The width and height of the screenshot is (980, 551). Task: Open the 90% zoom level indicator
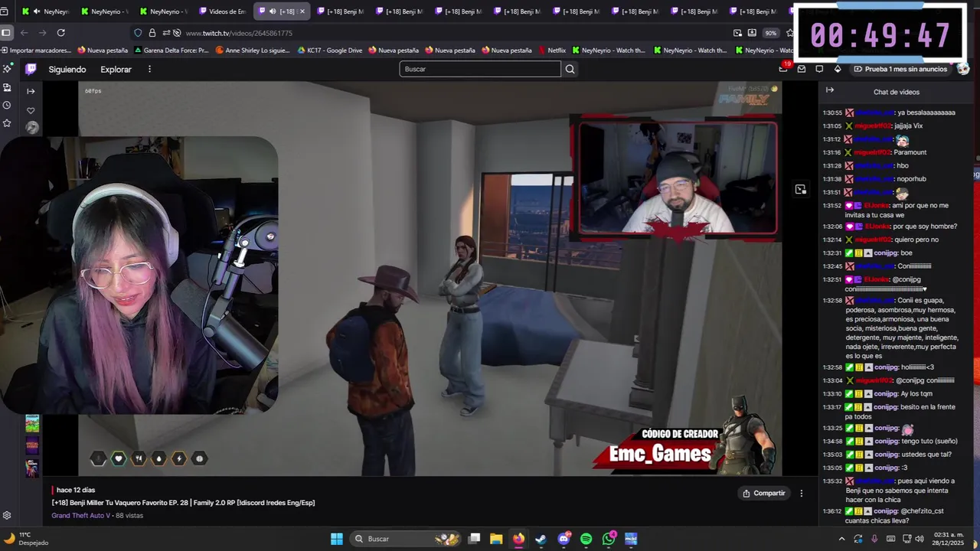coord(770,33)
